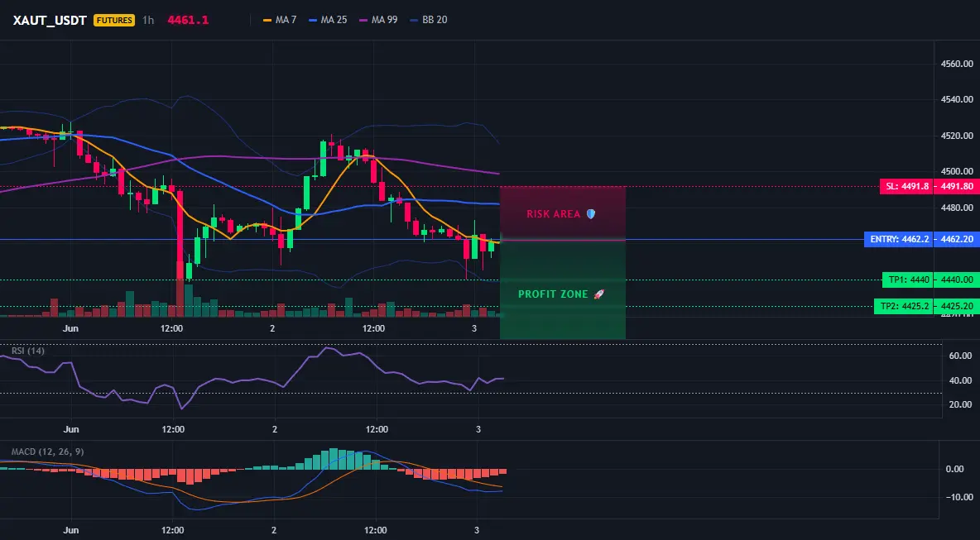
Task: Click the 4540.00 price axis label
Action: tap(957, 99)
